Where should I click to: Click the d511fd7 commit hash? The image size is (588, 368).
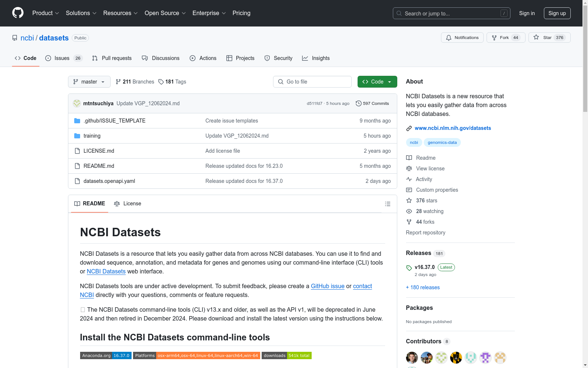[315, 103]
